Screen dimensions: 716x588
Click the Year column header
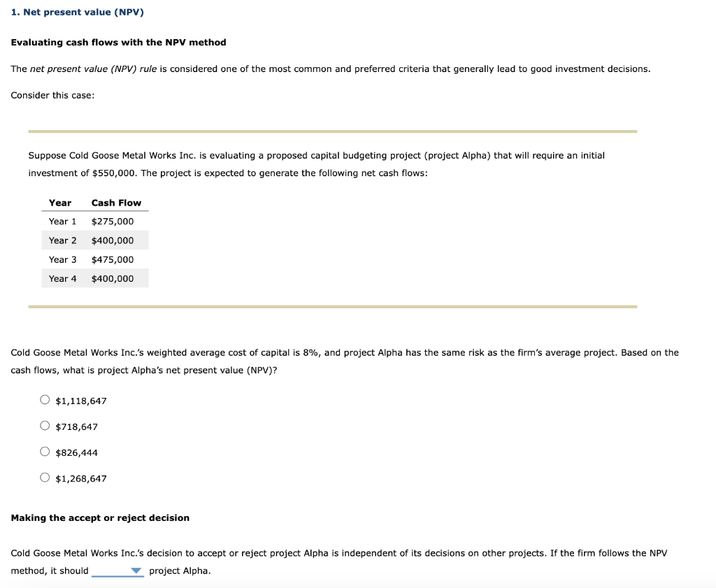pos(59,202)
